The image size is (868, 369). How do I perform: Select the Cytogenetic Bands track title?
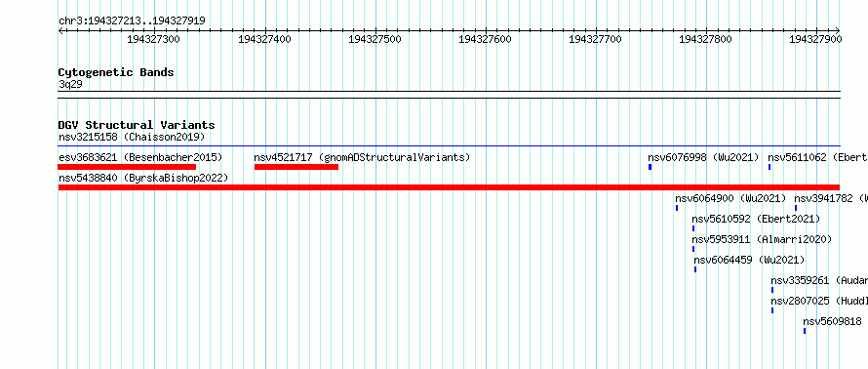116,72
